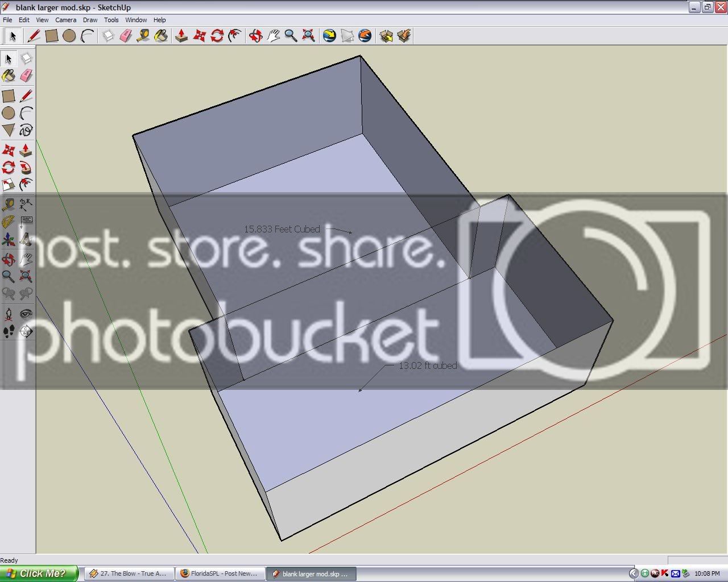Select the Freehand scribble tool
This screenshot has width=728, height=582.
pos(26,130)
